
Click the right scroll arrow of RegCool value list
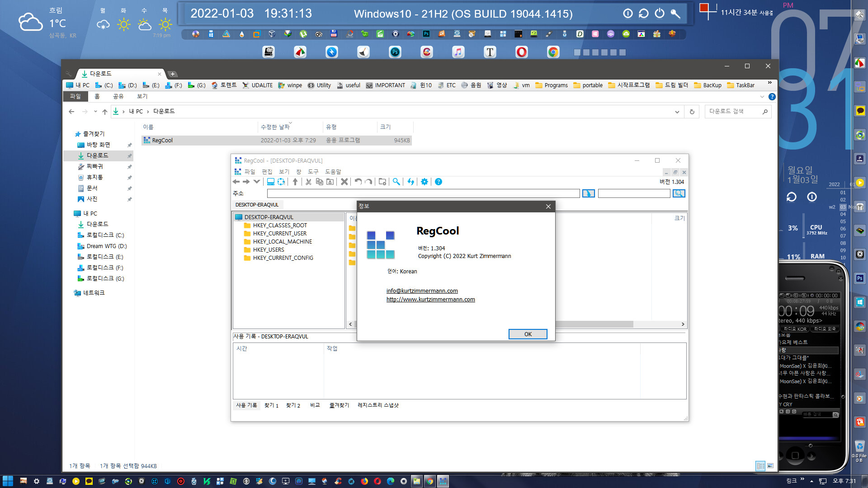point(683,324)
